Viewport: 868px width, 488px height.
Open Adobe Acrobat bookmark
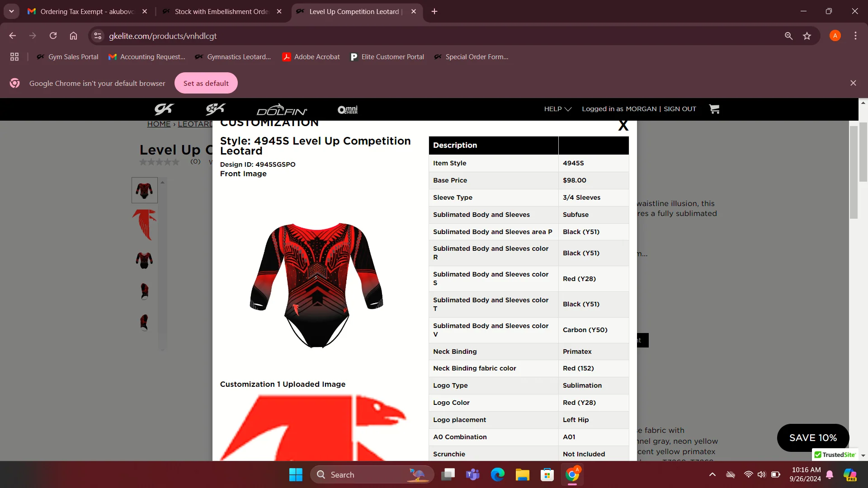311,56
